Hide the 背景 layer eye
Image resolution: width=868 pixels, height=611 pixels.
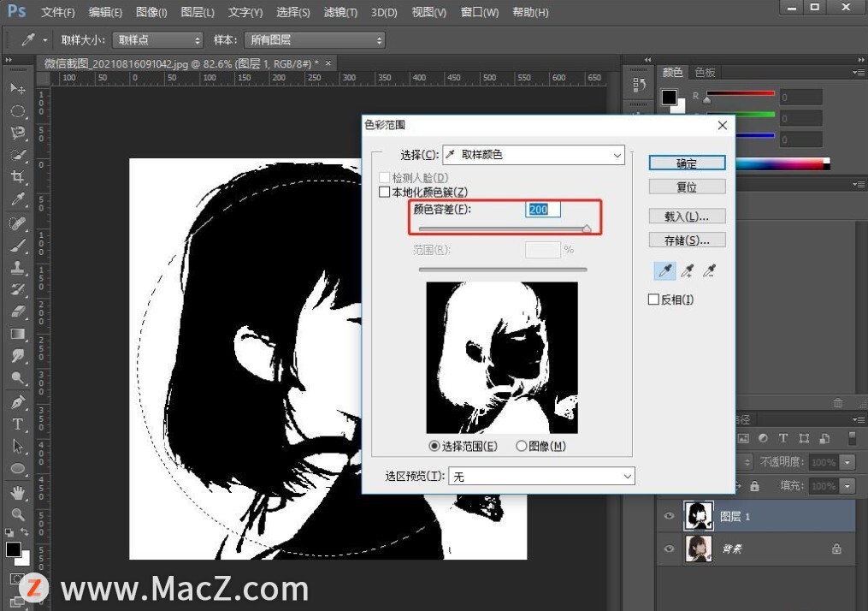[x=669, y=549]
